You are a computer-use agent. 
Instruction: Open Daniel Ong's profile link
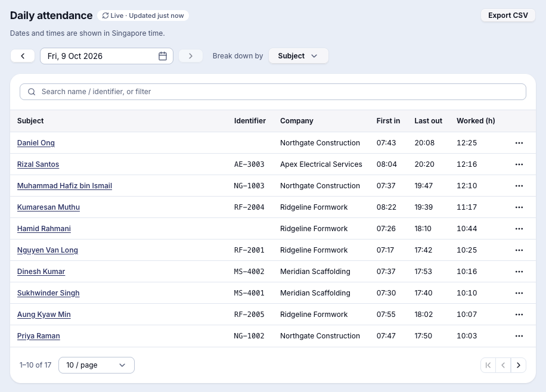point(36,143)
